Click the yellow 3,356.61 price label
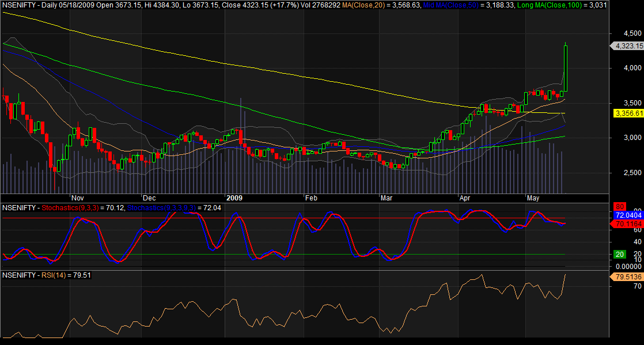 (x=628, y=113)
